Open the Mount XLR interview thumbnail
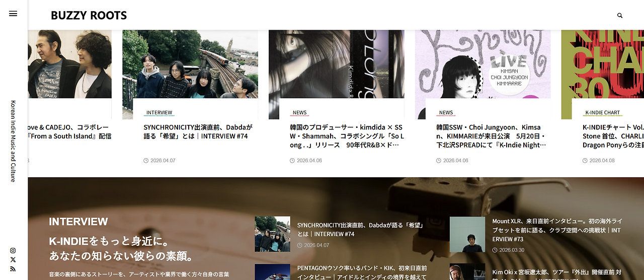This screenshot has height=280, width=644. point(467,235)
